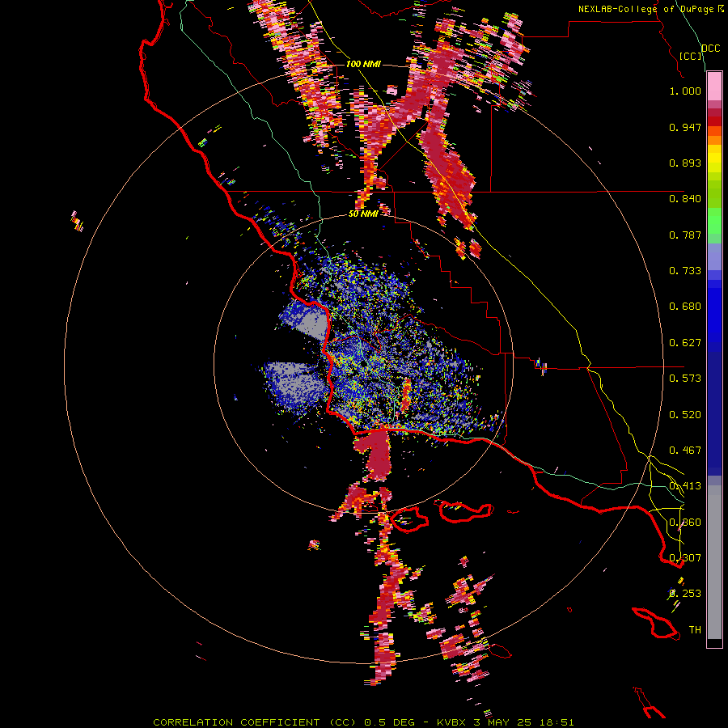This screenshot has height=728, width=728.
Task: Pick the crimson red color bar segment
Action: pyautogui.click(x=714, y=112)
